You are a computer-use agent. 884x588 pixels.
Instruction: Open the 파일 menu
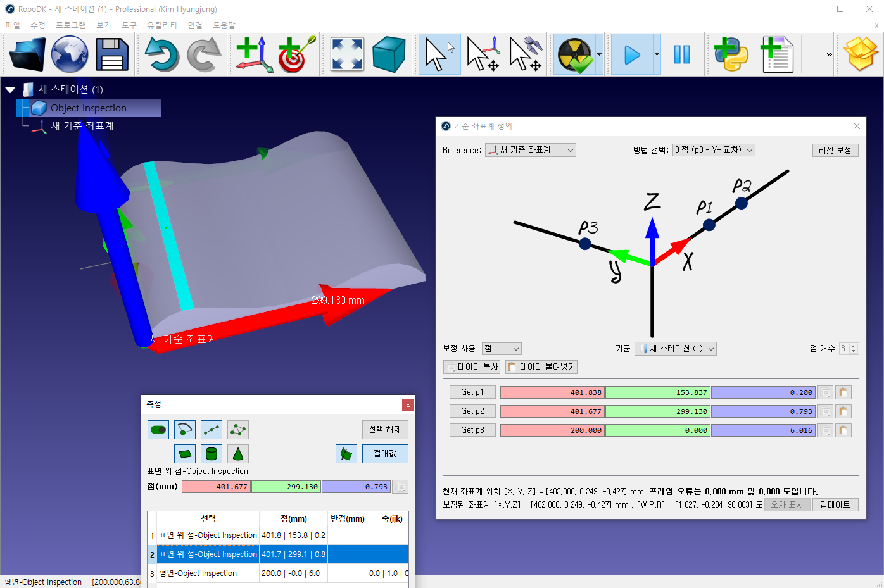(13, 25)
